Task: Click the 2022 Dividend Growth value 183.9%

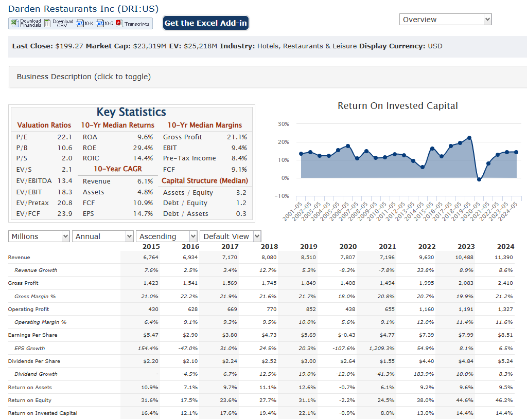Action: [424, 374]
